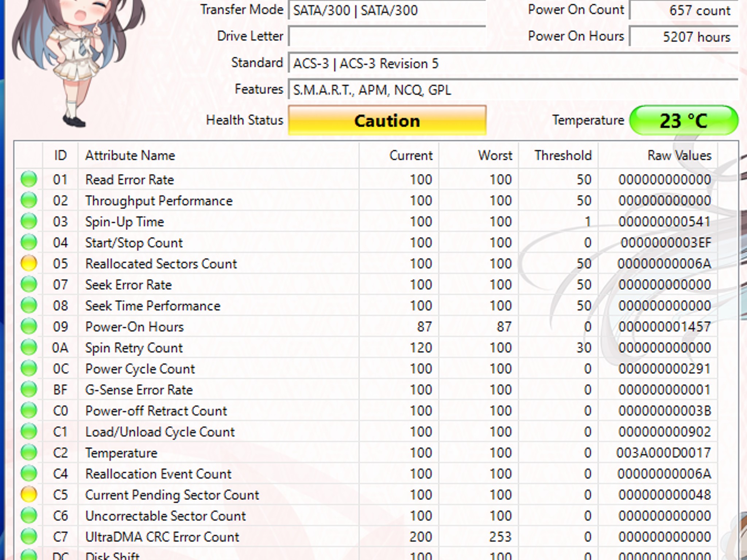
Task: Click the Attribute Name column header
Action: coord(218,155)
